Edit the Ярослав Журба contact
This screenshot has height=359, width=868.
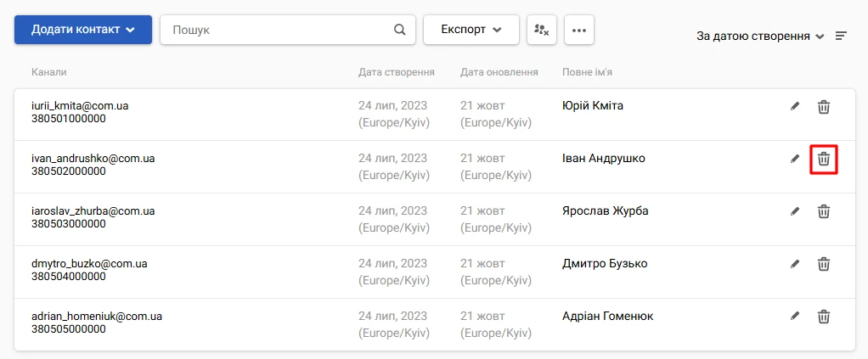(795, 210)
